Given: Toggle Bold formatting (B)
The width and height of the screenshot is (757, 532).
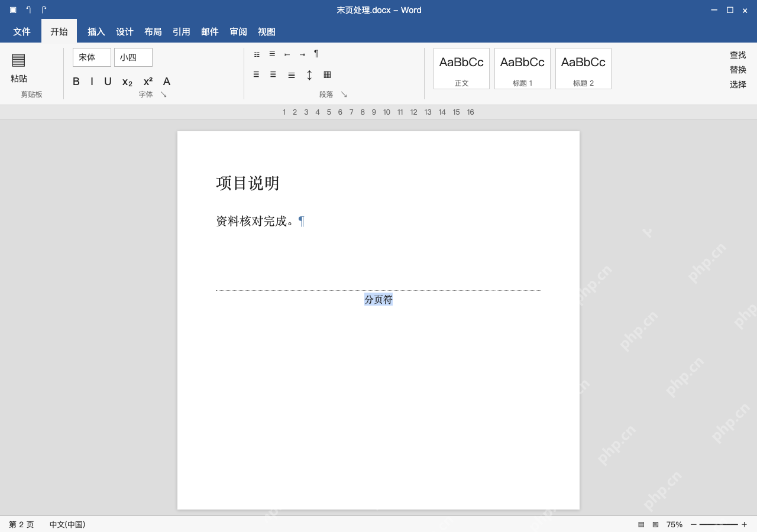Looking at the screenshot, I should 76,82.
